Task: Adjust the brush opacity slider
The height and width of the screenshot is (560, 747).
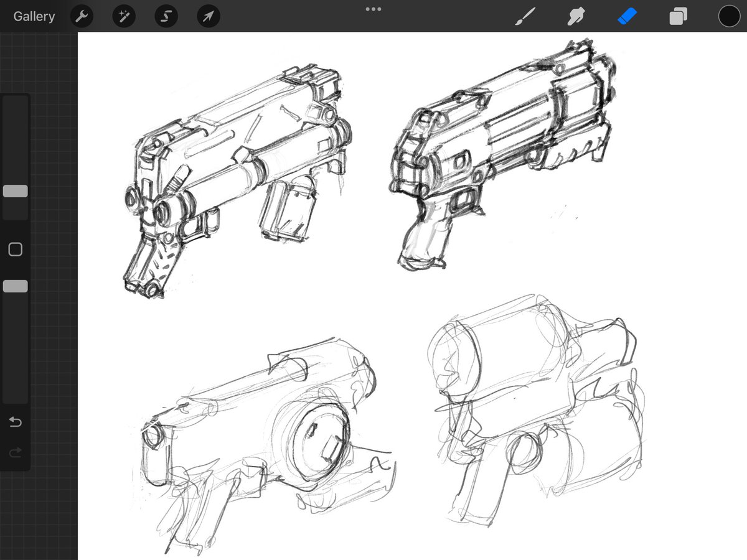Action: coord(14,286)
